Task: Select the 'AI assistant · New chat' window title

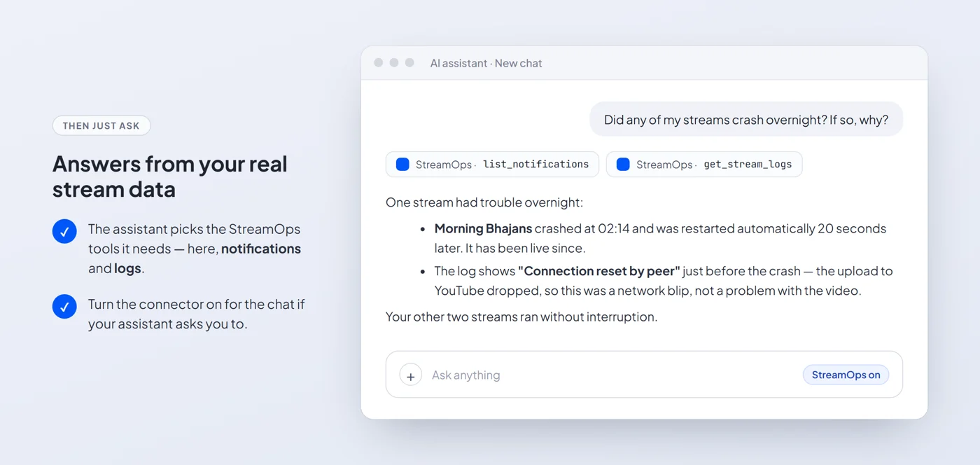Action: point(486,63)
